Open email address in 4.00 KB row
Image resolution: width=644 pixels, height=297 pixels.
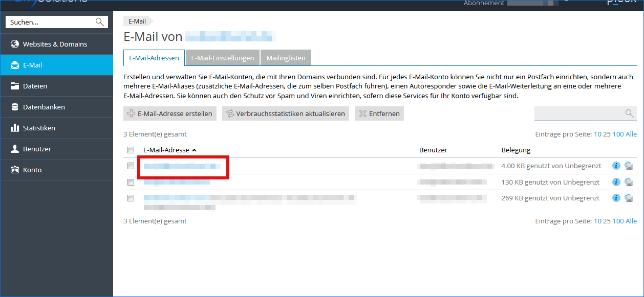pyautogui.click(x=182, y=166)
